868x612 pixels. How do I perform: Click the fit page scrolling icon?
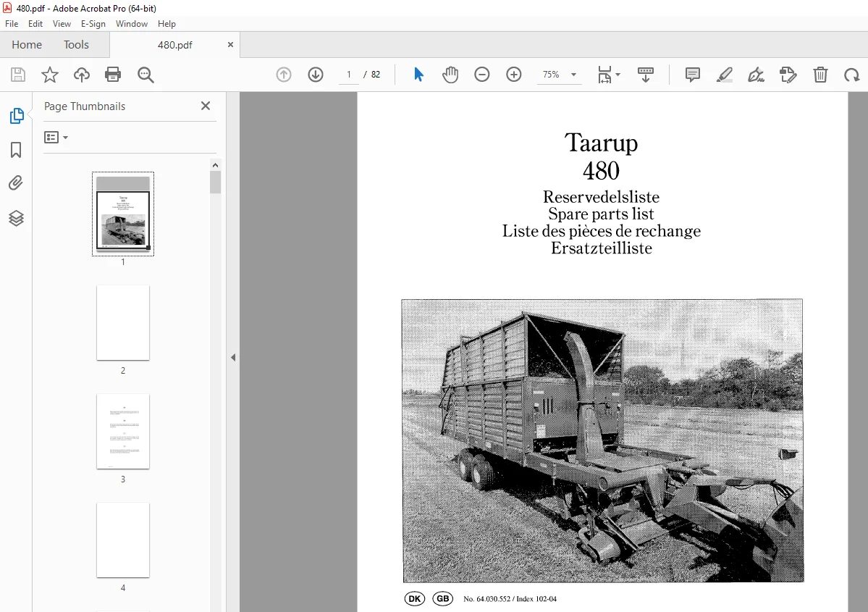point(604,74)
